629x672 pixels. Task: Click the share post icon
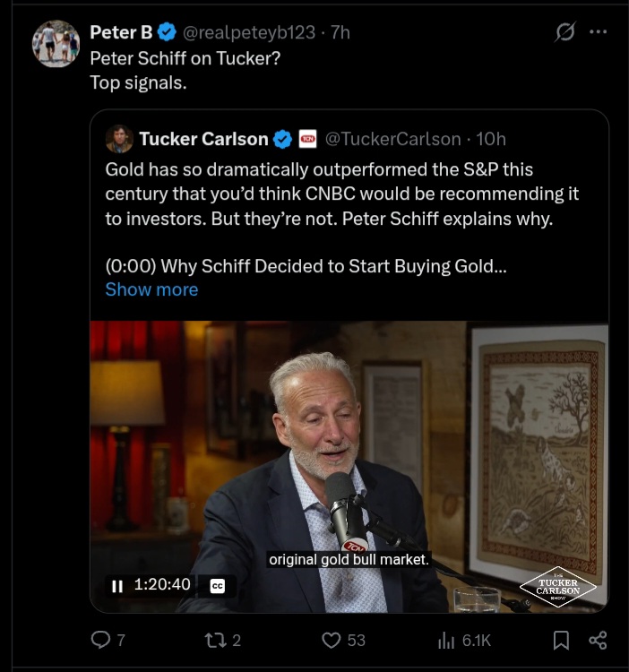[x=598, y=640]
